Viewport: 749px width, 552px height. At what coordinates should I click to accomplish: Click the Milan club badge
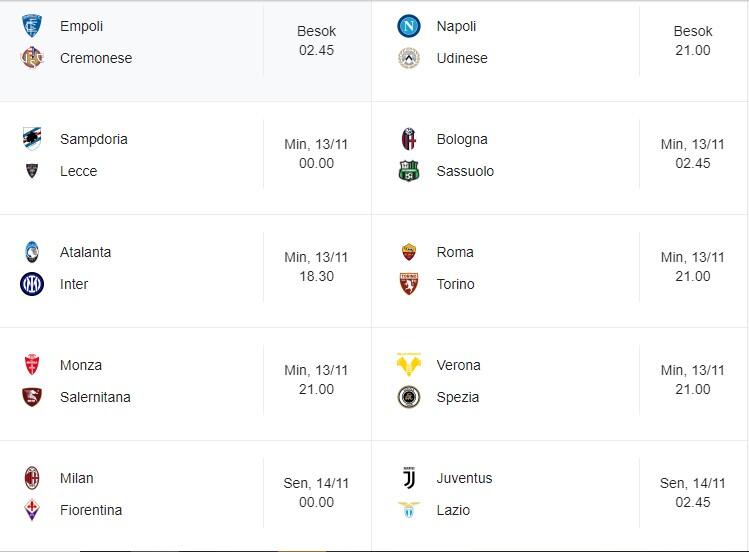tap(32, 478)
